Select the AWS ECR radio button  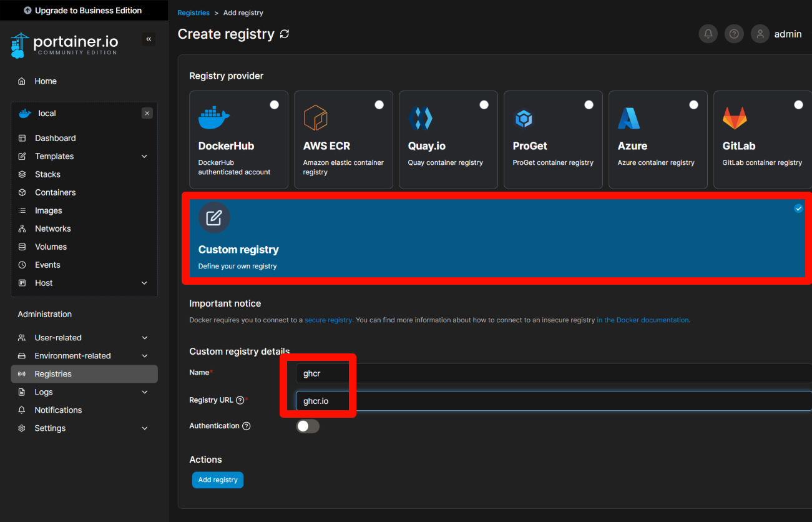click(x=379, y=105)
